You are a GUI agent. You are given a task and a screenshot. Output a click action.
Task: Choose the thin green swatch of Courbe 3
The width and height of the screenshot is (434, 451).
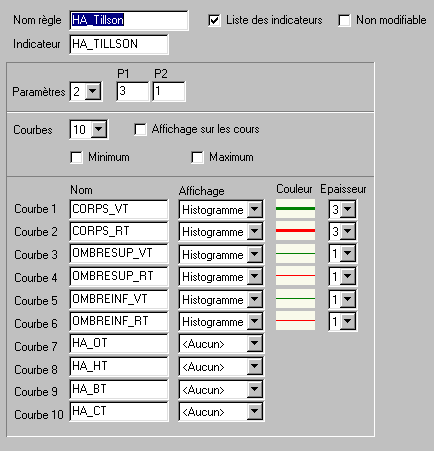coord(295,253)
